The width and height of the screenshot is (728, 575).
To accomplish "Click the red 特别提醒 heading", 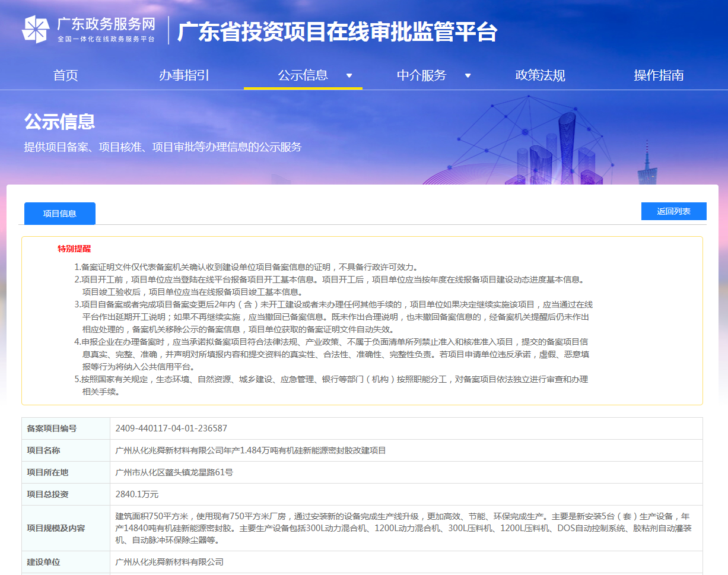I will click(74, 249).
